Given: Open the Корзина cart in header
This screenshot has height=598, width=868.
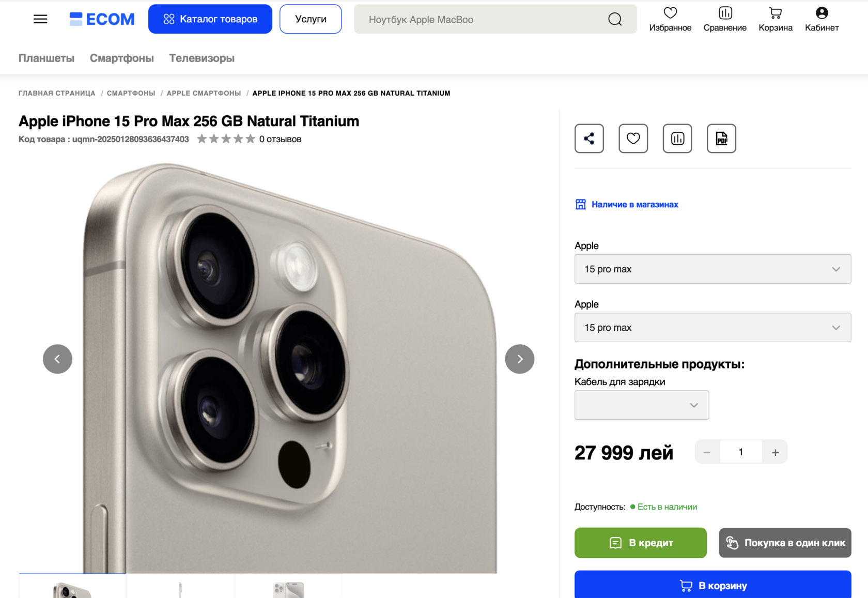Looking at the screenshot, I should (775, 19).
